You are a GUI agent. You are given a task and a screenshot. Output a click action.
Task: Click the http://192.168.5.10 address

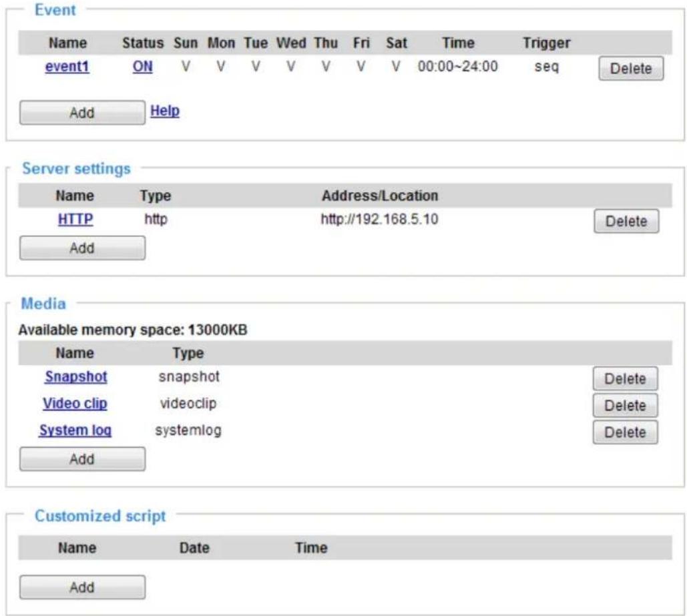point(379,219)
